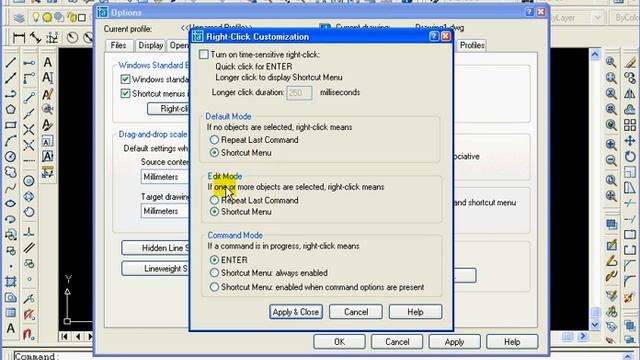This screenshot has height=360, width=640.
Task: Select Shortcut Menu: always enabled option
Action: [214, 272]
